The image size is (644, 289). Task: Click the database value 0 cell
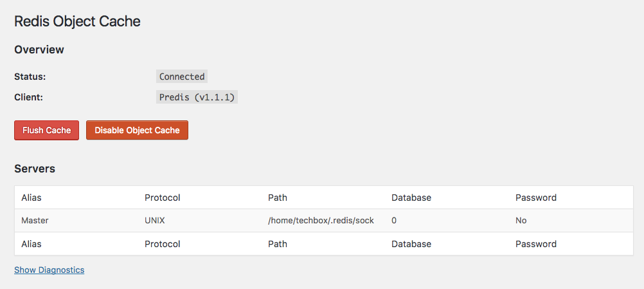pos(394,220)
